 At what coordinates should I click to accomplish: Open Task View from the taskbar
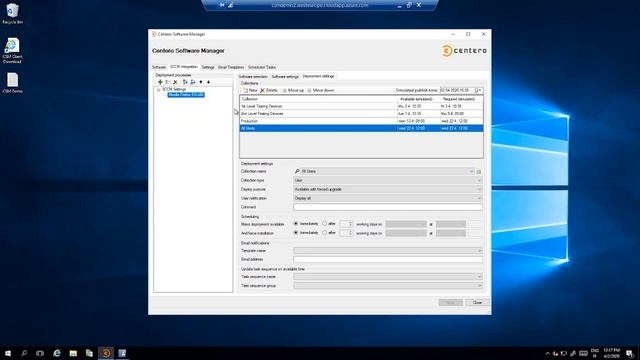[x=40, y=353]
